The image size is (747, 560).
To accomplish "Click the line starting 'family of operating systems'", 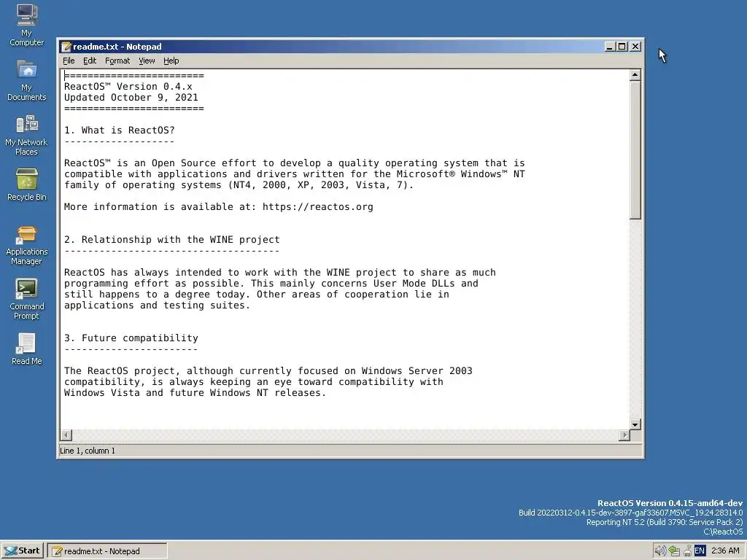I will click(x=239, y=184).
